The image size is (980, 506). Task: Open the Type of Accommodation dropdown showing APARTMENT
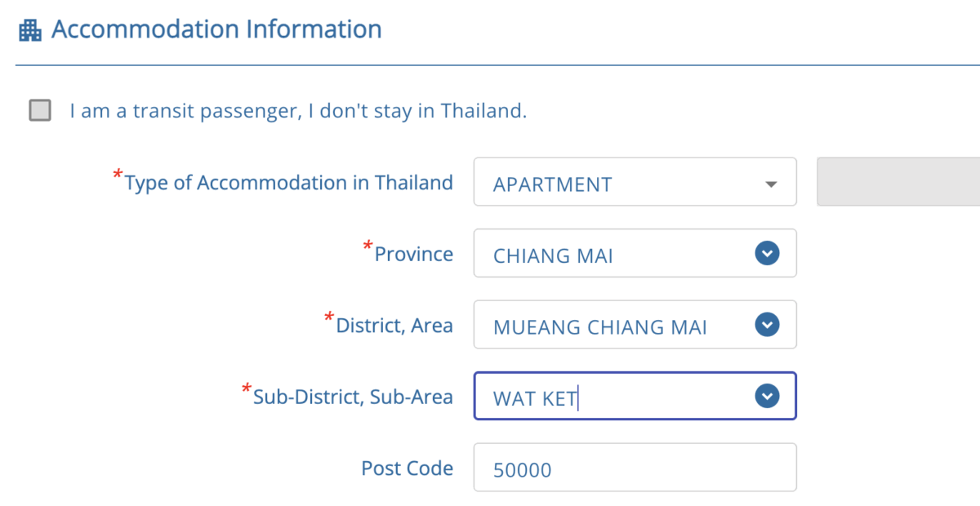point(621,183)
